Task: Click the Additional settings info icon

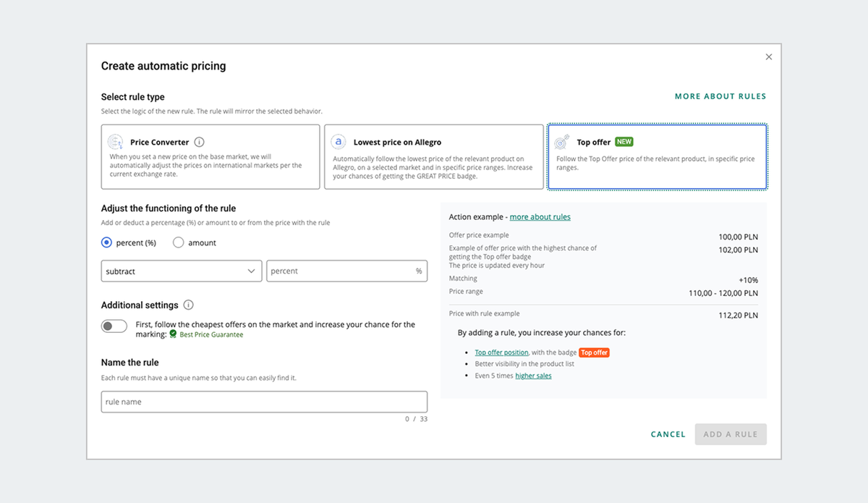Action: pyautogui.click(x=189, y=305)
